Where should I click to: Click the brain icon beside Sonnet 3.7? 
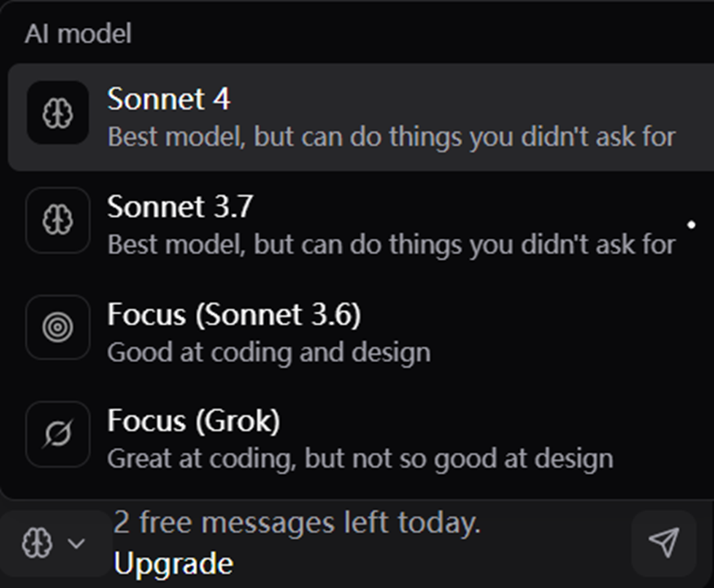[57, 220]
